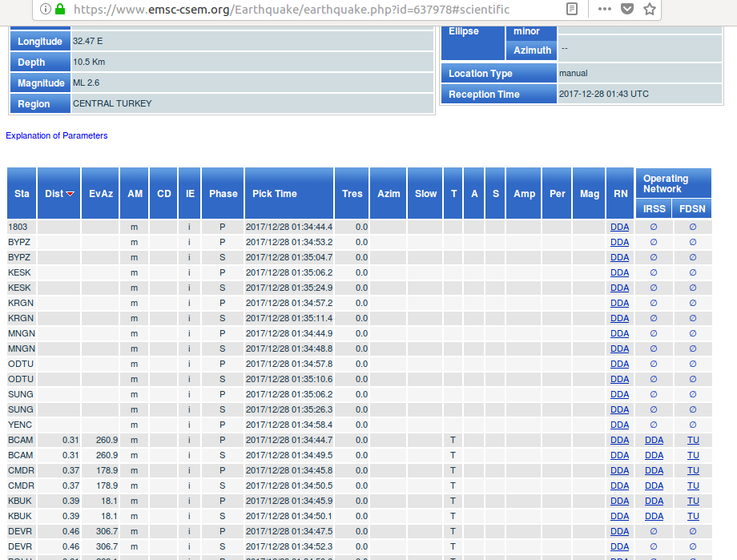Click the Phase column header
737x560 pixels.
(223, 194)
